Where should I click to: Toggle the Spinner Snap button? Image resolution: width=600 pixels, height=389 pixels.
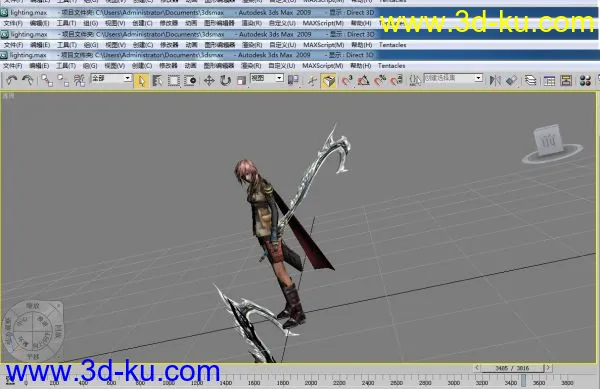click(396, 81)
